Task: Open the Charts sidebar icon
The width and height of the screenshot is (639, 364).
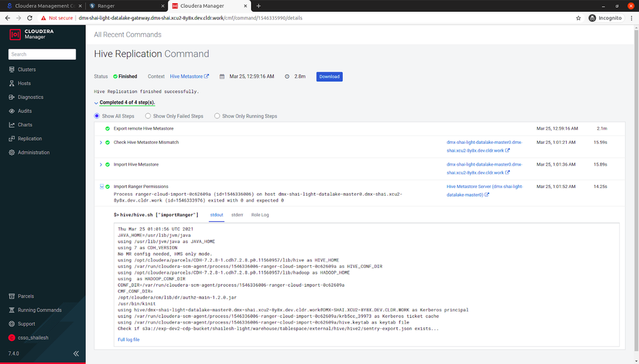Action: point(12,125)
